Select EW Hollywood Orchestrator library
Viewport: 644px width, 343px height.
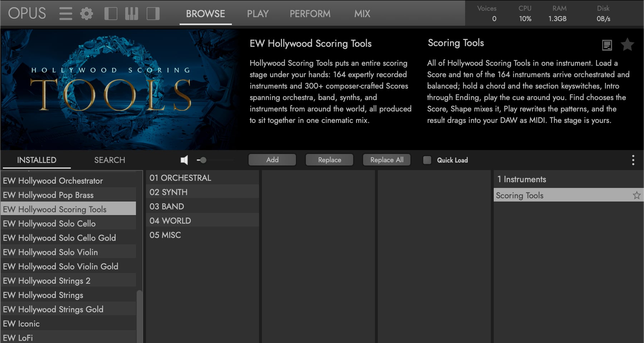click(68, 180)
